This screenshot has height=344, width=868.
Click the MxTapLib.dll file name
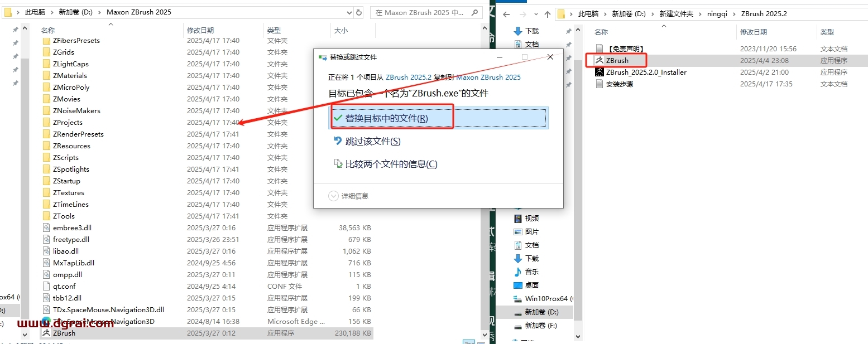[x=74, y=263]
